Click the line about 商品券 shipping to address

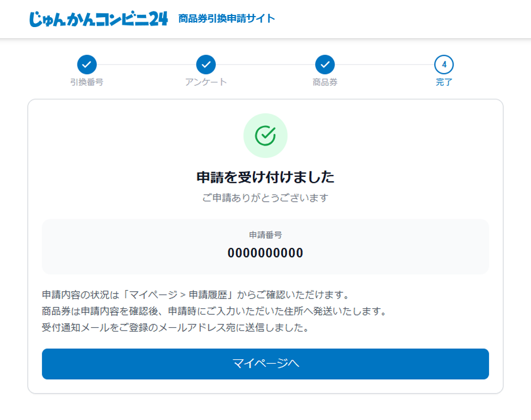coord(215,311)
